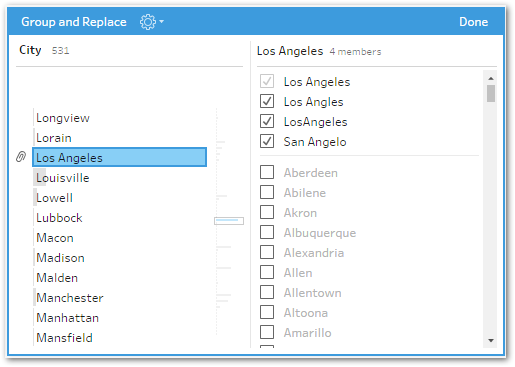Click the City field header
Screen dimensions: 515x367
click(30, 50)
